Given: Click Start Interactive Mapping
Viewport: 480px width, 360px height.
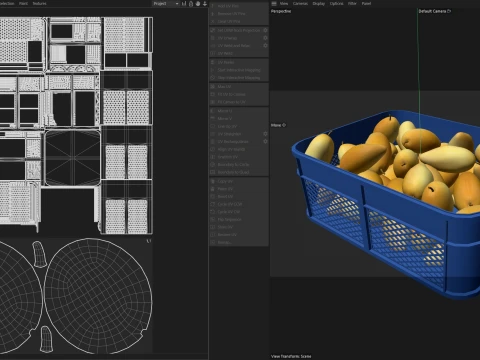Looking at the screenshot, I should coord(239,70).
